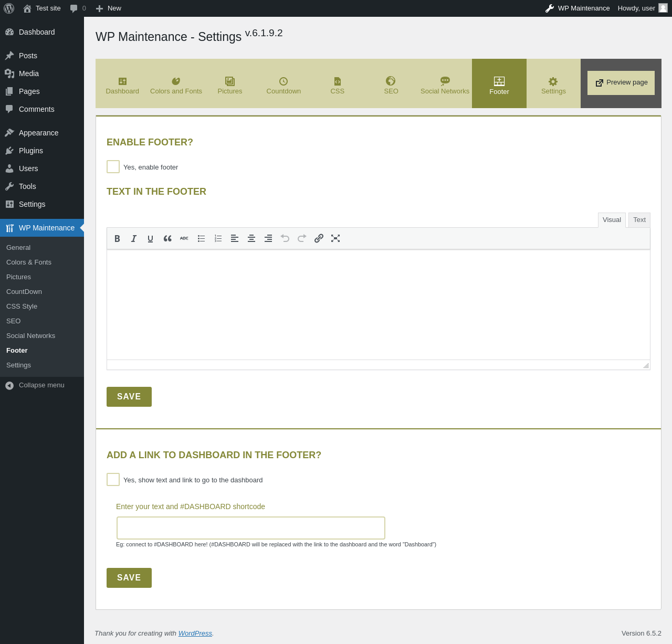The height and width of the screenshot is (644, 672).
Task: Open Tools in sidebar
Action: click(x=42, y=186)
